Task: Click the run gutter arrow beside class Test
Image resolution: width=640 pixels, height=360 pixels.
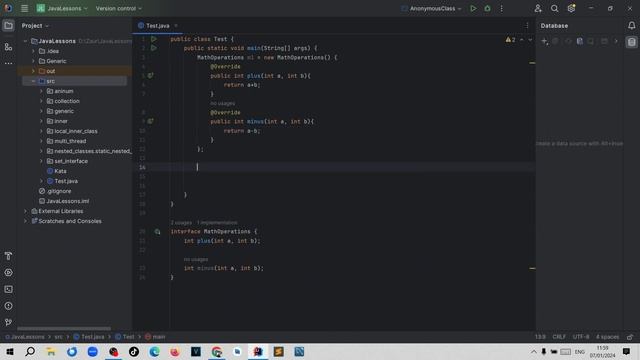Action: coord(153,39)
